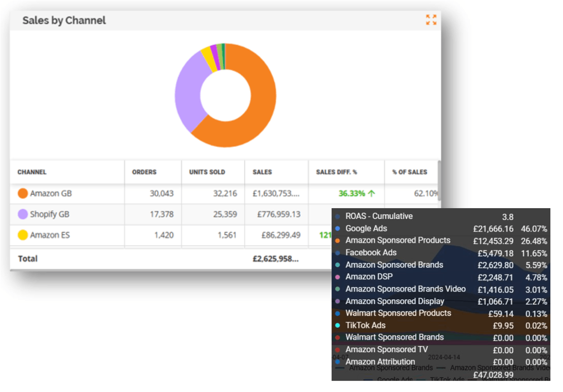Click the orange Amazon GB channel dot
563x392 pixels.
click(x=22, y=194)
